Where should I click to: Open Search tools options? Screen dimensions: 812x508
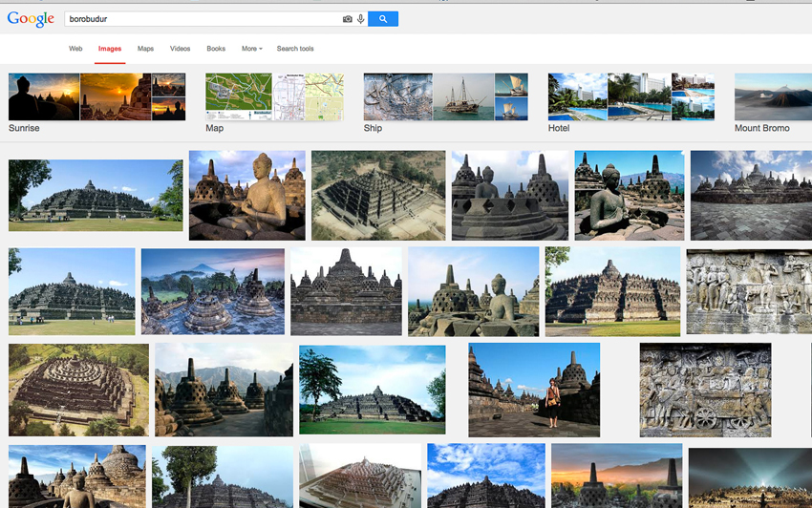pyautogui.click(x=295, y=49)
